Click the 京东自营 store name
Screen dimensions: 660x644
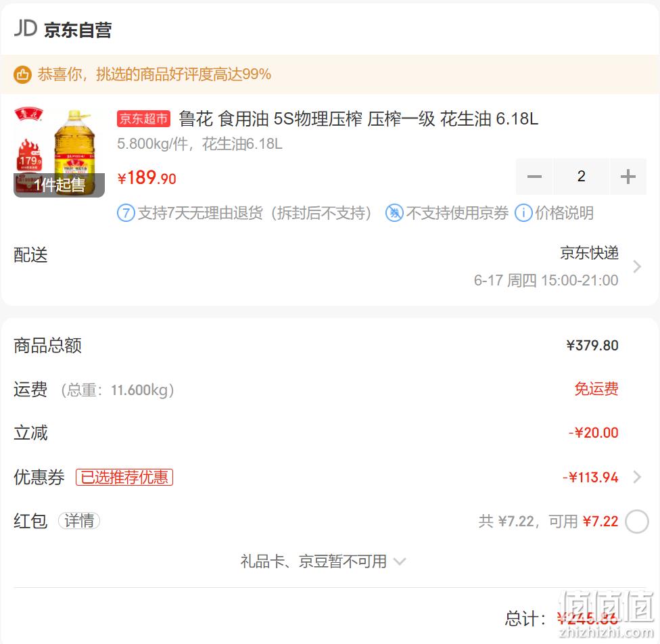(78, 30)
